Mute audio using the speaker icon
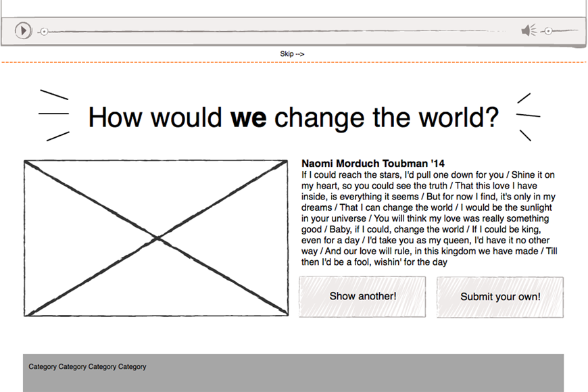Viewport: 588px width, 392px height. 528,30
